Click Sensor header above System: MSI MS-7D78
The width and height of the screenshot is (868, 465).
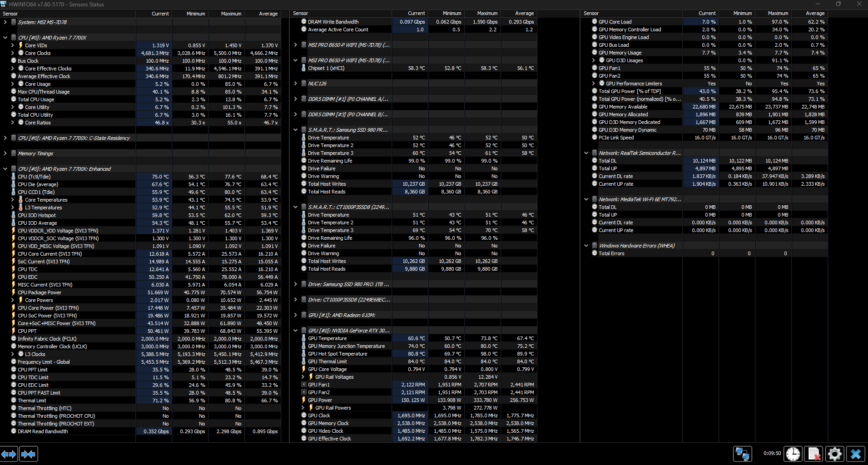68,14
